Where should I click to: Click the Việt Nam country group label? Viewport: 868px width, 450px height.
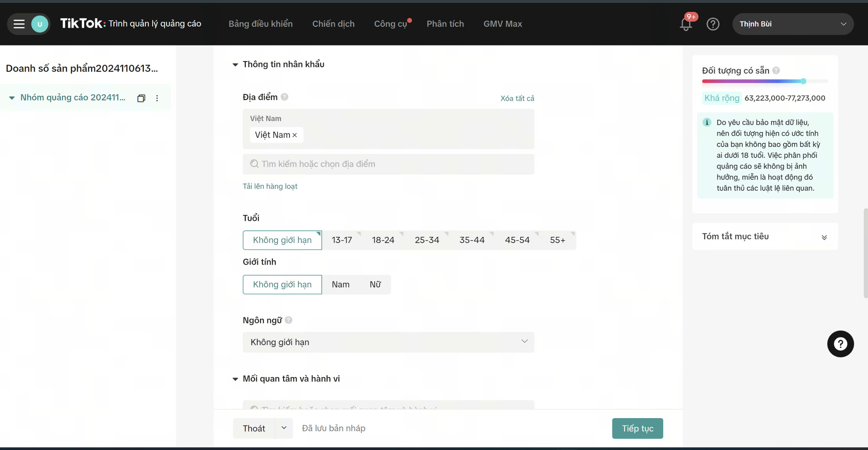265,118
